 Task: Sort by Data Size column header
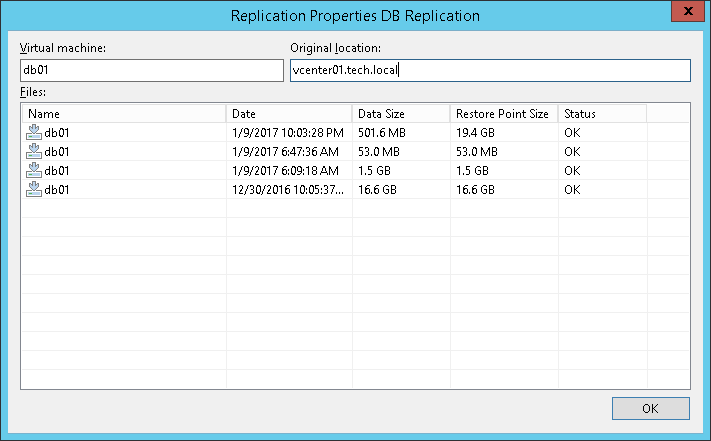point(400,114)
